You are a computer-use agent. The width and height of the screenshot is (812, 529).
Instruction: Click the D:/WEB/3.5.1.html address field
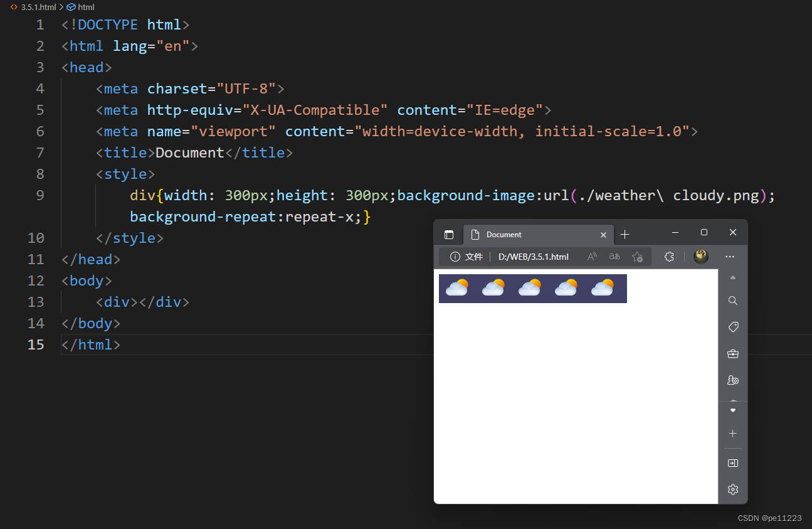tap(534, 257)
